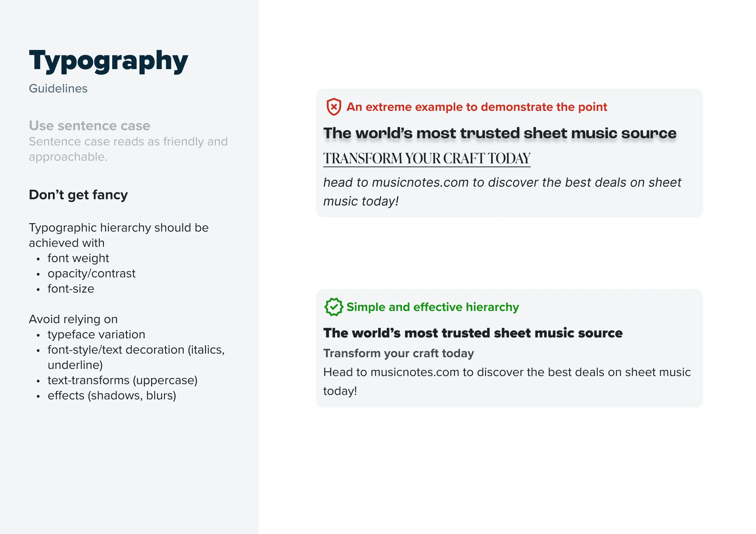Click the red An extreme example label
This screenshot has height=534, width=756.
coord(476,107)
